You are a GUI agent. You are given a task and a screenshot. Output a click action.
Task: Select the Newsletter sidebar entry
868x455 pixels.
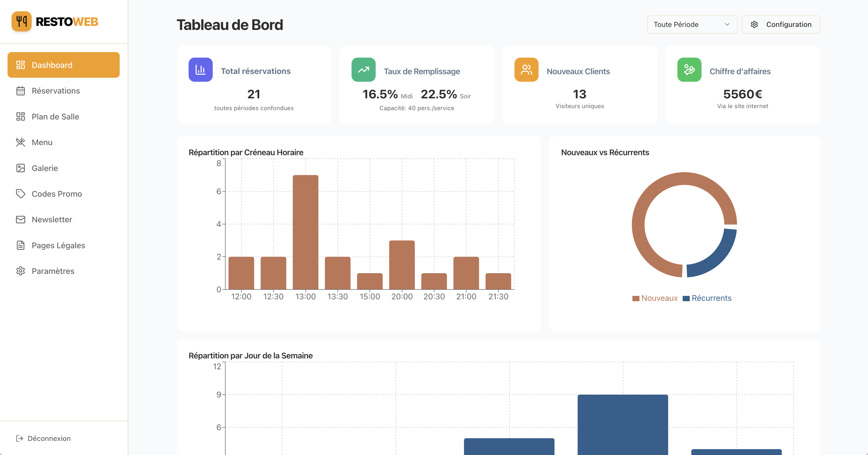click(52, 220)
